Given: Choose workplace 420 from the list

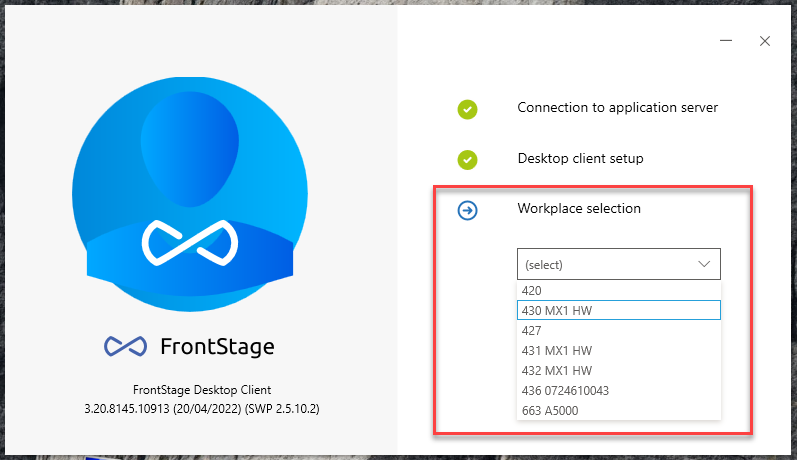Looking at the screenshot, I should coord(619,290).
